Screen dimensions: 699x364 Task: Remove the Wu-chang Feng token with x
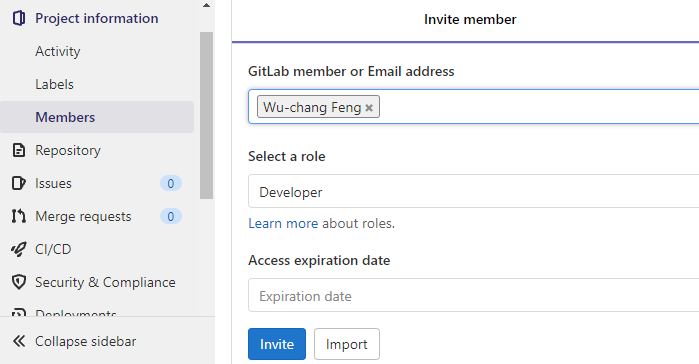(x=369, y=108)
